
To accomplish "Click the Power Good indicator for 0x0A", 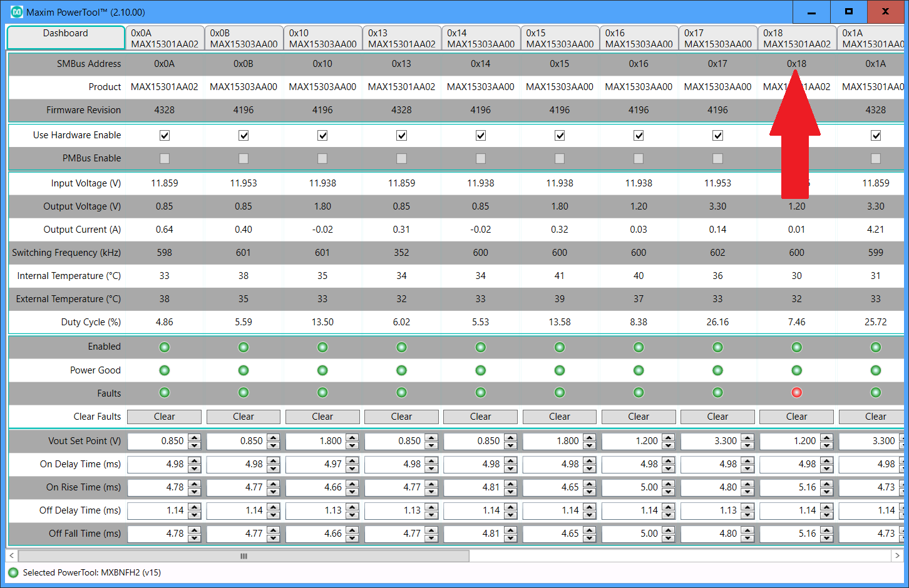I will pyautogui.click(x=165, y=370).
